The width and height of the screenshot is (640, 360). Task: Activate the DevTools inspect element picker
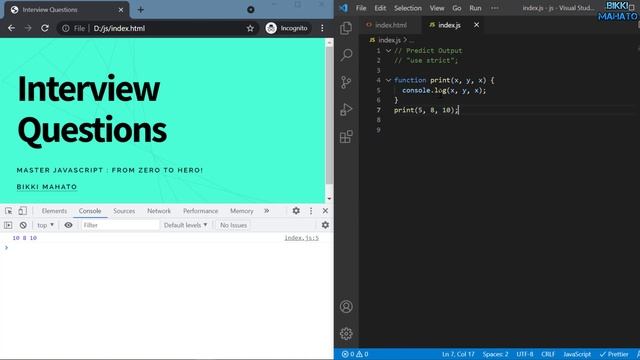click(9, 211)
